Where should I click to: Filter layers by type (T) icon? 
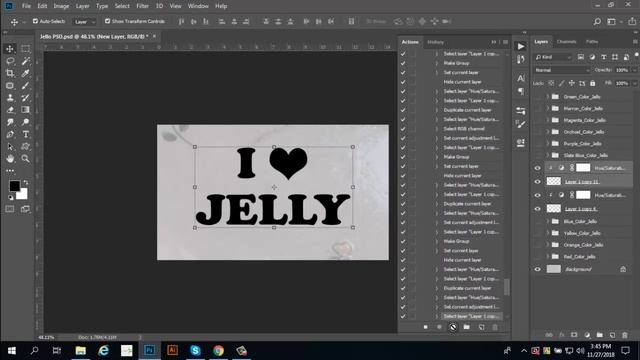coord(604,57)
